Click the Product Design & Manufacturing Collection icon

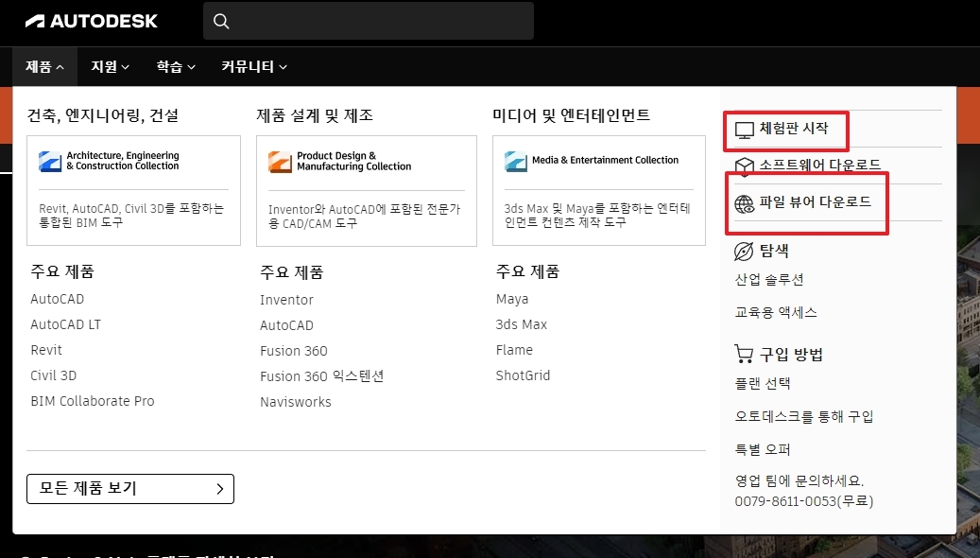tap(280, 162)
